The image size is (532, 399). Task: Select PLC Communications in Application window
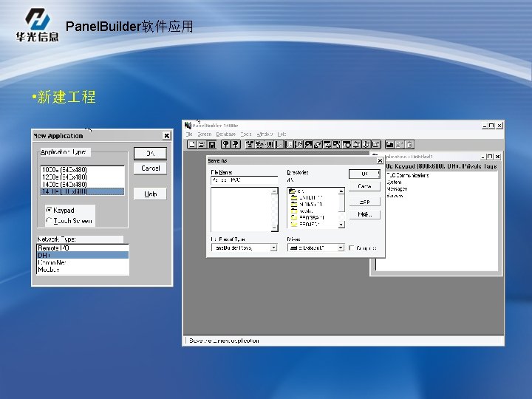point(407,175)
